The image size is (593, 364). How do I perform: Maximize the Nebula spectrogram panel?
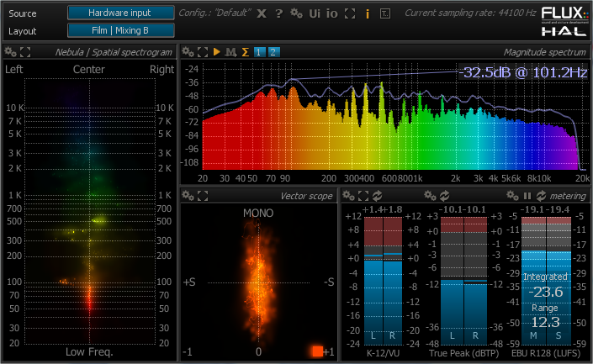coord(24,52)
